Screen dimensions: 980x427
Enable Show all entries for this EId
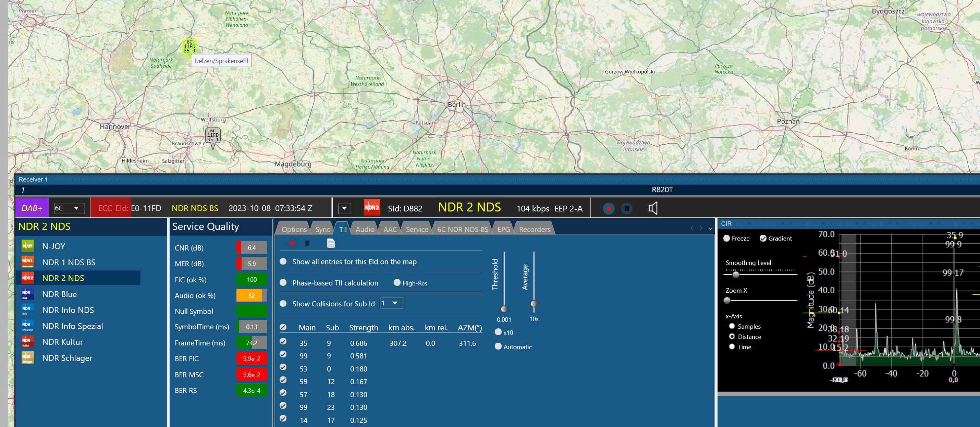point(283,261)
